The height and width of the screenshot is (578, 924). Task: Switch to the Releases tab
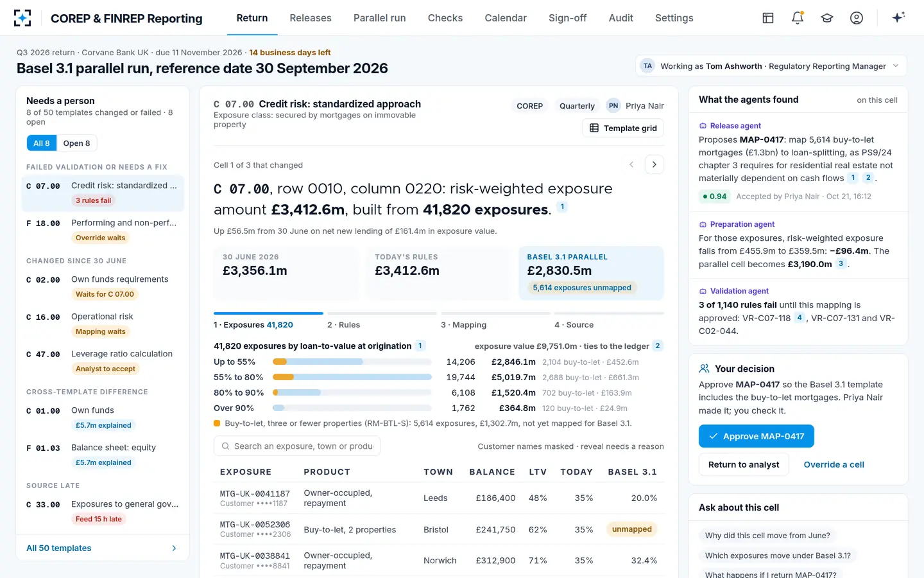click(x=311, y=18)
